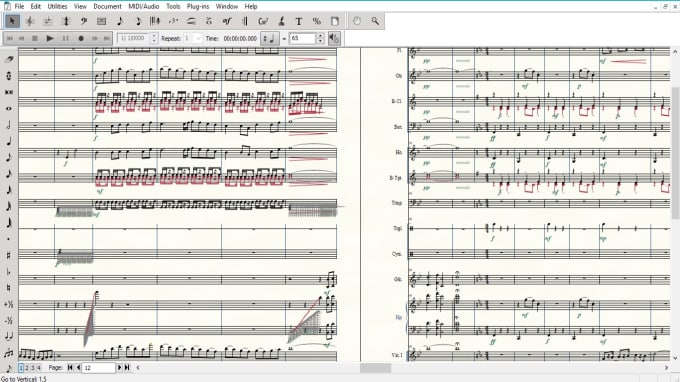Open the Repeat dropdown
This screenshot has width=680, height=382.
[193, 38]
